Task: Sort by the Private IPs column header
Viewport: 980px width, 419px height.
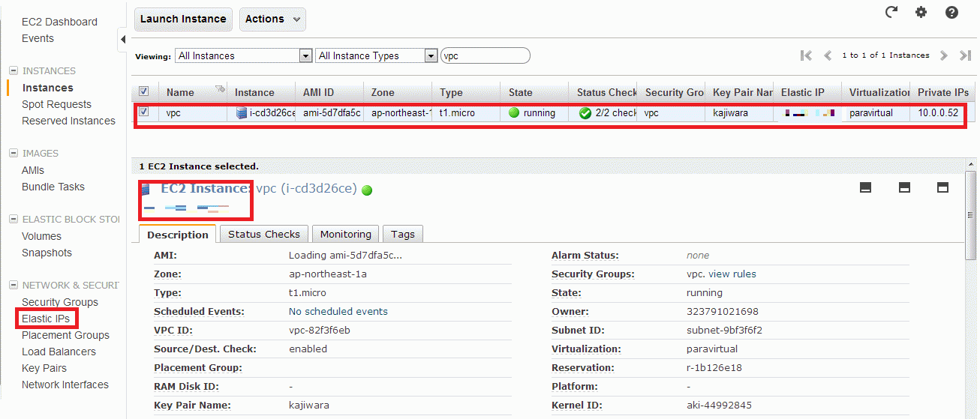Action: [943, 92]
